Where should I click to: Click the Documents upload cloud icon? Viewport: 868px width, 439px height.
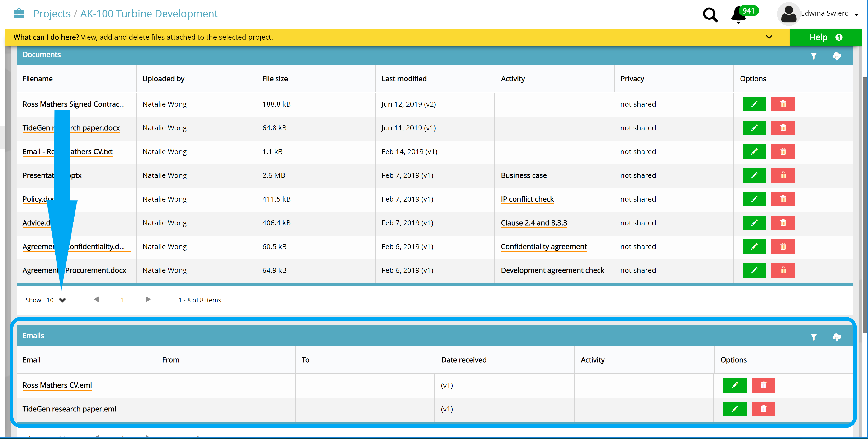837,56
